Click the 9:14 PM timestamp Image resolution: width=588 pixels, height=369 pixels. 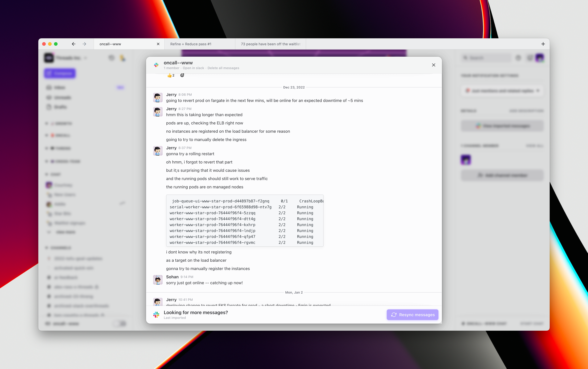pos(187,277)
